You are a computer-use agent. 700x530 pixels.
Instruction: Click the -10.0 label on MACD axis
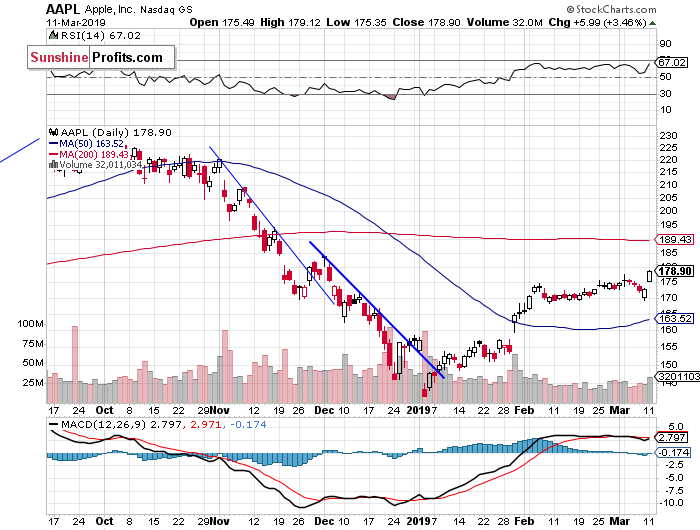tap(672, 503)
